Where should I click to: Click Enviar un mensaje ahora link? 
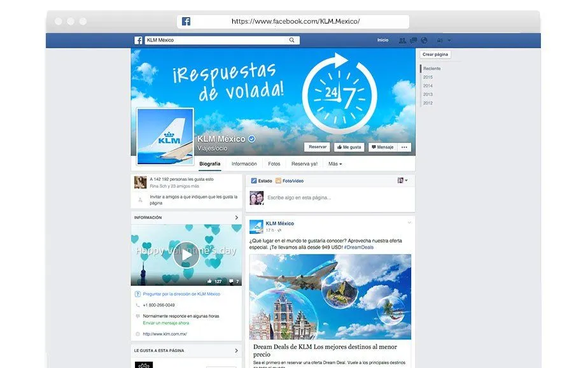click(165, 323)
